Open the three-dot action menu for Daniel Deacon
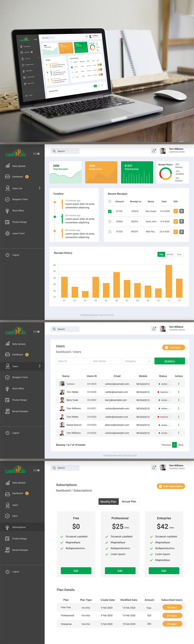Screen dimensions: 194x644 click(179, 425)
